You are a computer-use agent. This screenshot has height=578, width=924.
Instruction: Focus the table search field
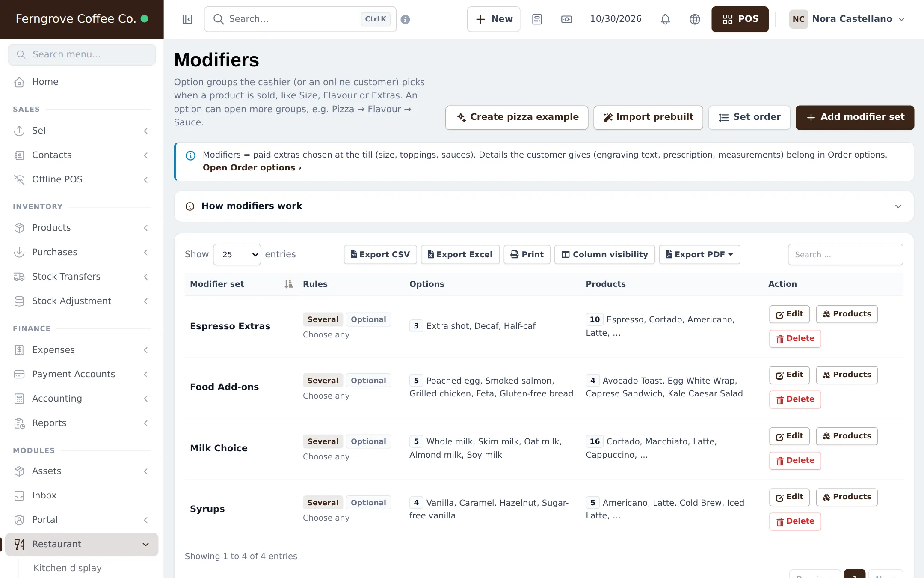845,255
